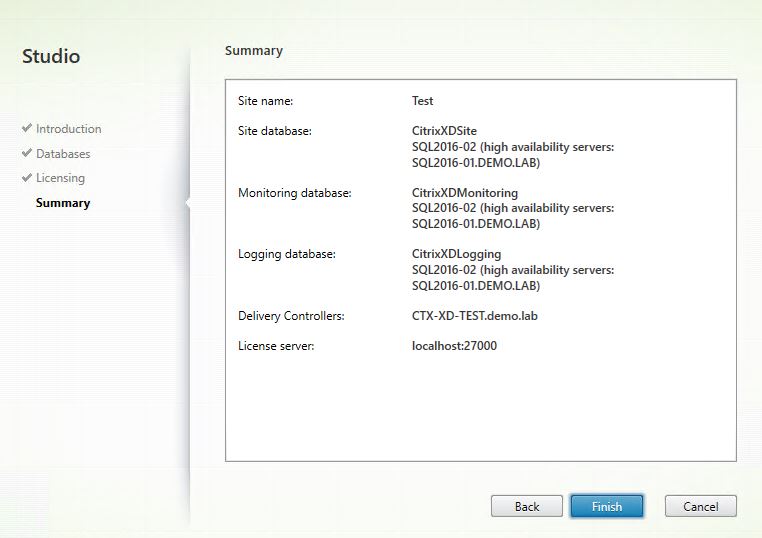Click the Summary page heading
762x538 pixels.
(x=254, y=51)
